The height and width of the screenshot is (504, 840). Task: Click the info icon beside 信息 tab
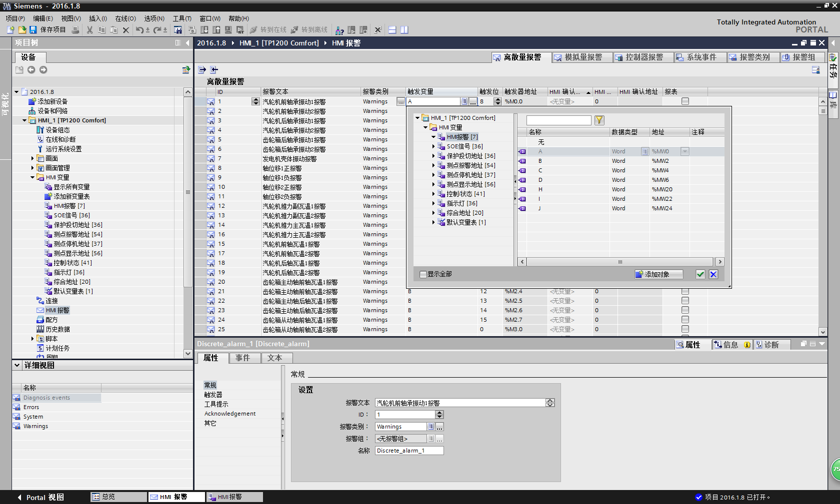pyautogui.click(x=747, y=345)
